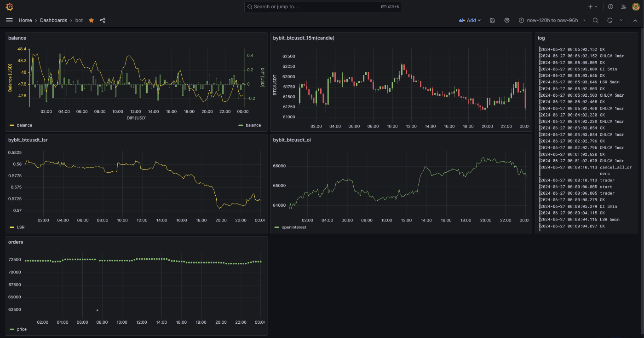Focus the Search or jump to field
The width and height of the screenshot is (644, 338).
[x=323, y=7]
